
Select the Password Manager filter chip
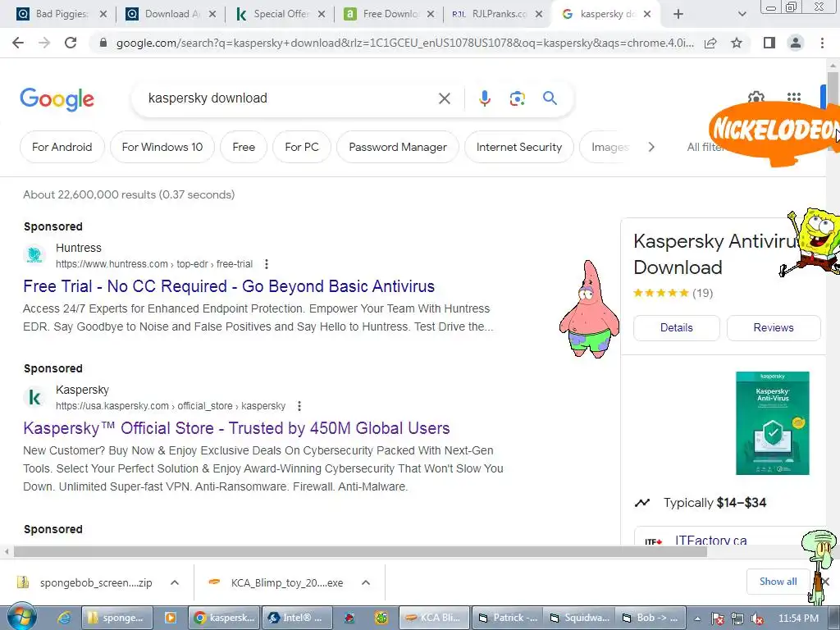pyautogui.click(x=398, y=147)
